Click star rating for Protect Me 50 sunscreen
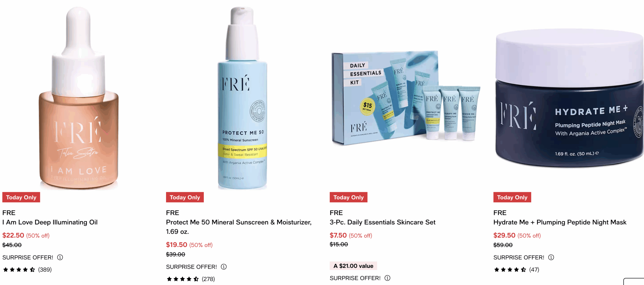 point(183,279)
